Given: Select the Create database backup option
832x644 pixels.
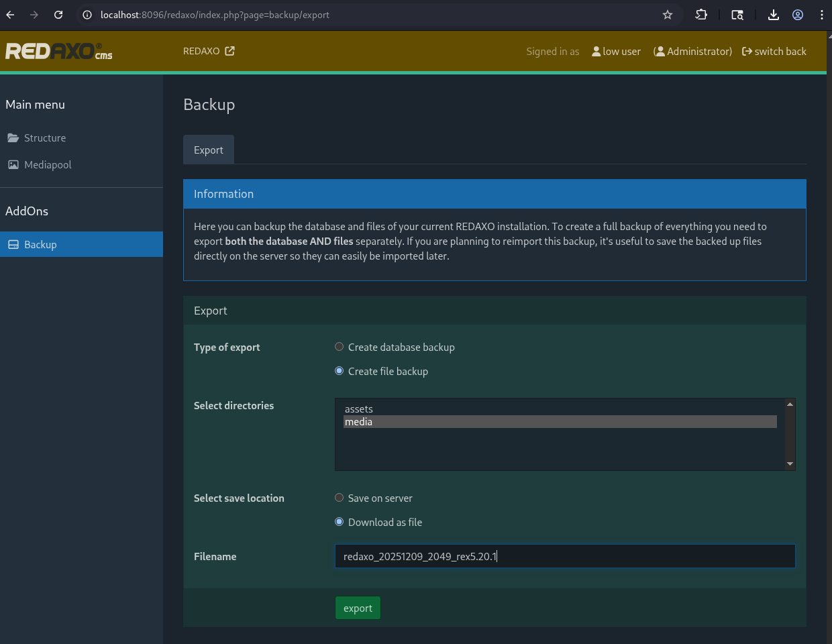Looking at the screenshot, I should 340,347.
